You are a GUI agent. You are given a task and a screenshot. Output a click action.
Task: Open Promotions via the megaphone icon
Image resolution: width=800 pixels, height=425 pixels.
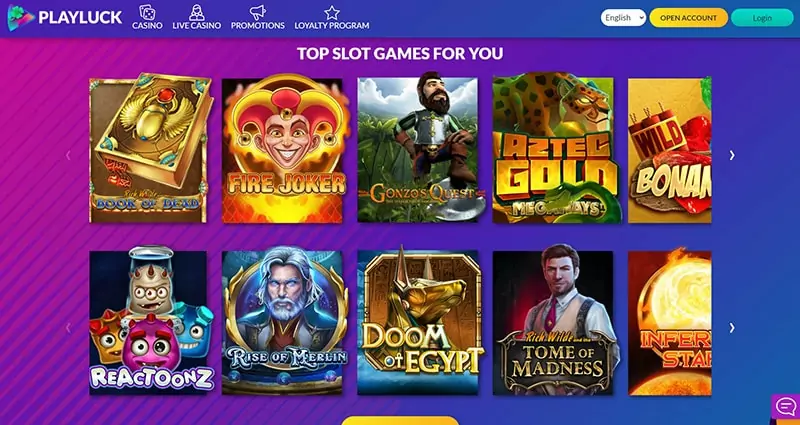click(258, 12)
